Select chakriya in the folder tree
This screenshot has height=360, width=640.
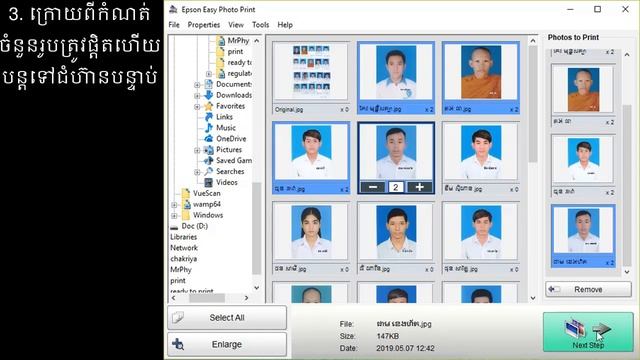(183, 259)
